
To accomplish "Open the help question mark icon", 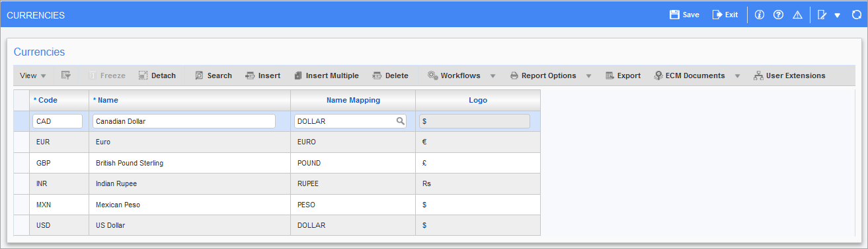I will 778,15.
